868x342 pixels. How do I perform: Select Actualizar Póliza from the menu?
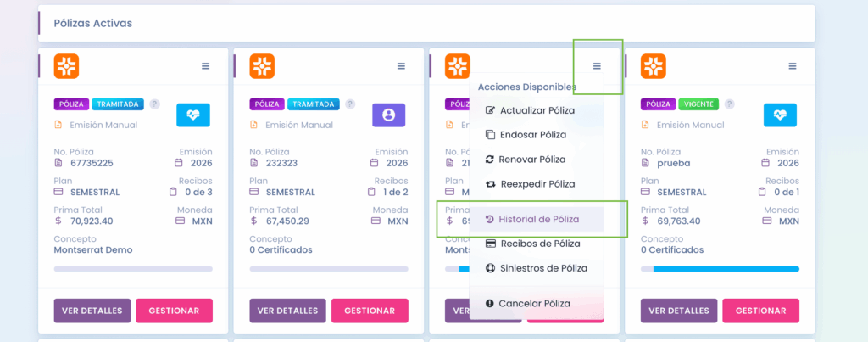[537, 110]
